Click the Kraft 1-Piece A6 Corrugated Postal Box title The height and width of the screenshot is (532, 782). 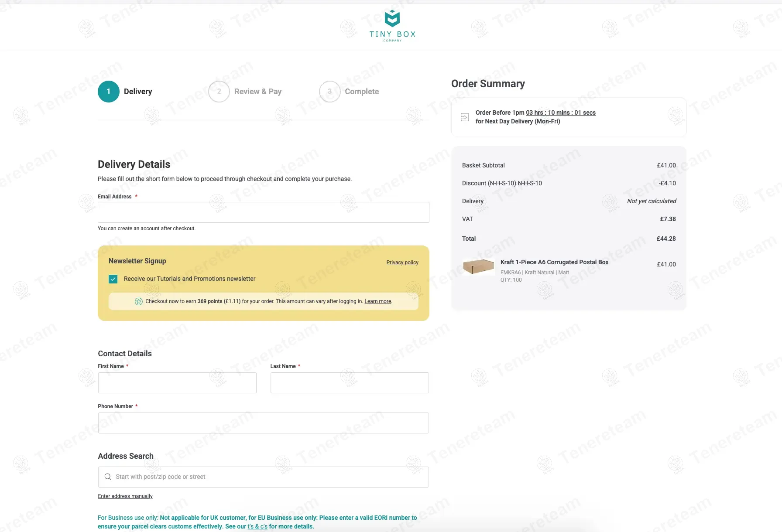pyautogui.click(x=554, y=262)
